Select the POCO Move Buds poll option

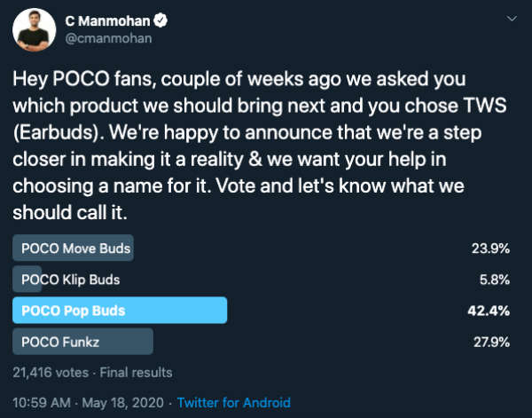coord(76,248)
